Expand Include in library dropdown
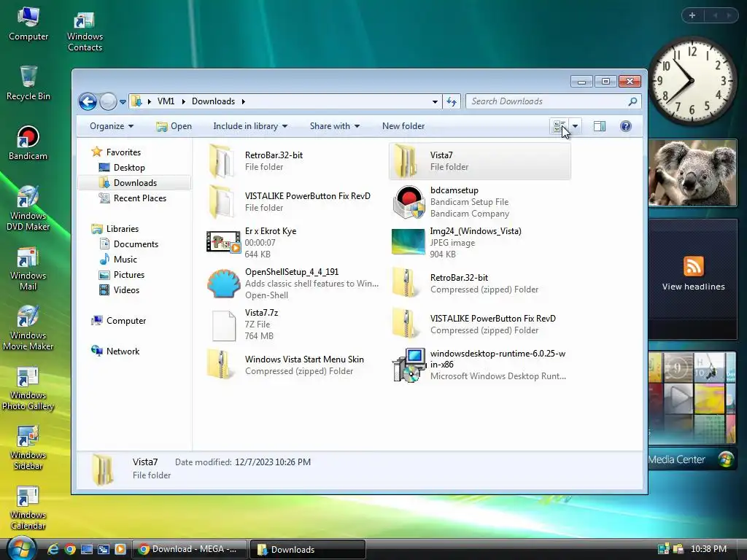 [250, 126]
